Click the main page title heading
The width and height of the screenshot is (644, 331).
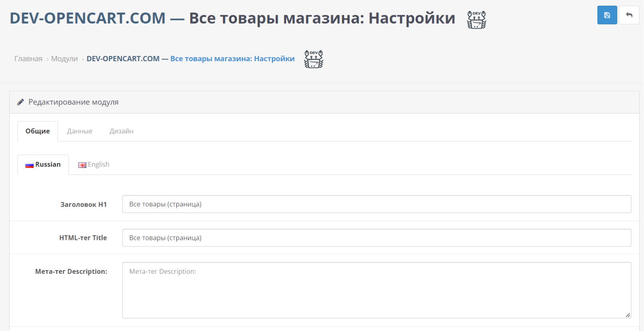tap(232, 19)
